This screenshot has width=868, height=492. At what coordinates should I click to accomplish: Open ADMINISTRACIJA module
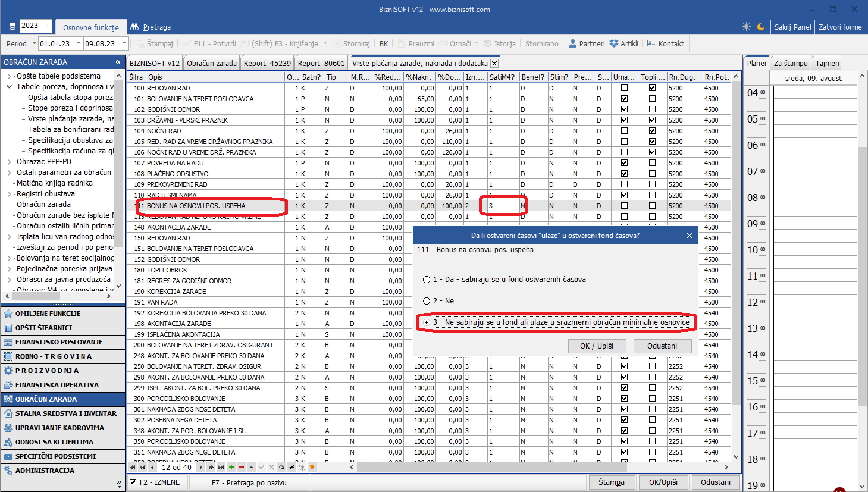62,471
